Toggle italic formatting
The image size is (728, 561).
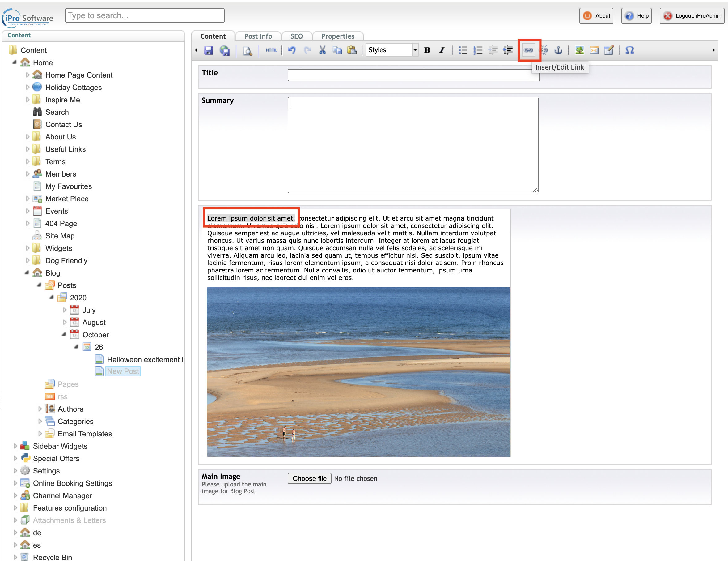coord(442,50)
